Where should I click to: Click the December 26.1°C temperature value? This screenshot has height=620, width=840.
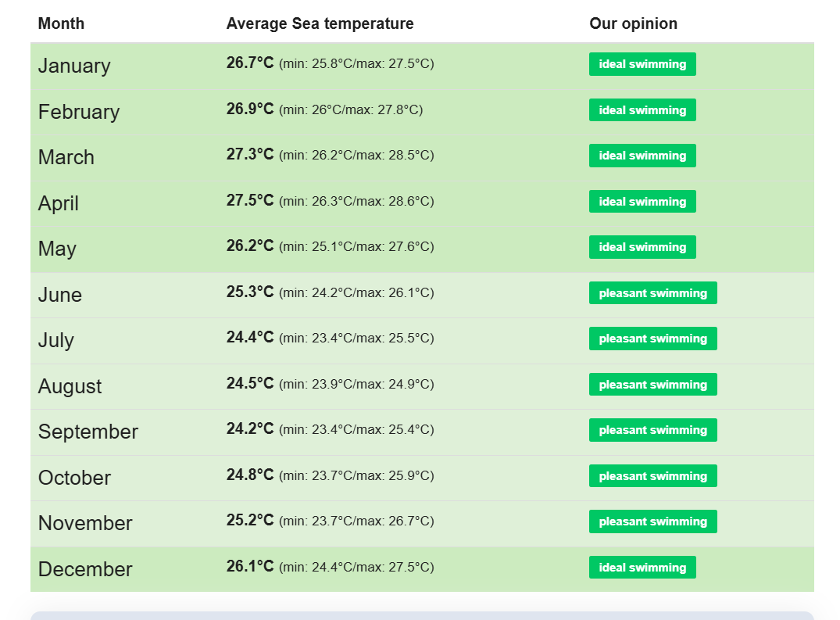coord(250,566)
